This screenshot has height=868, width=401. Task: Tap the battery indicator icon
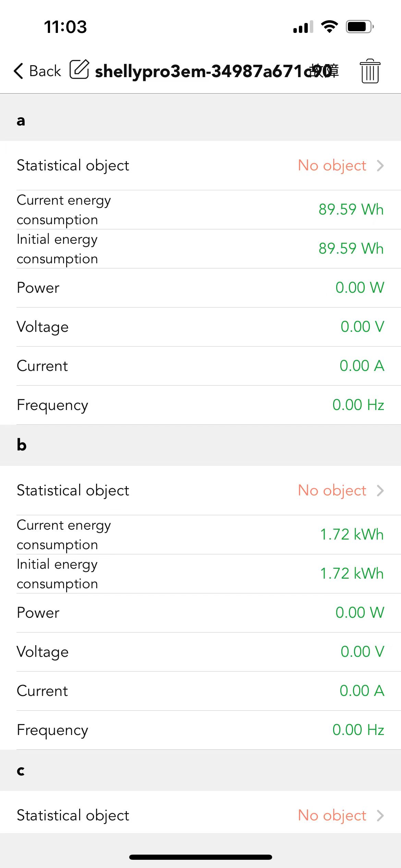[360, 26]
